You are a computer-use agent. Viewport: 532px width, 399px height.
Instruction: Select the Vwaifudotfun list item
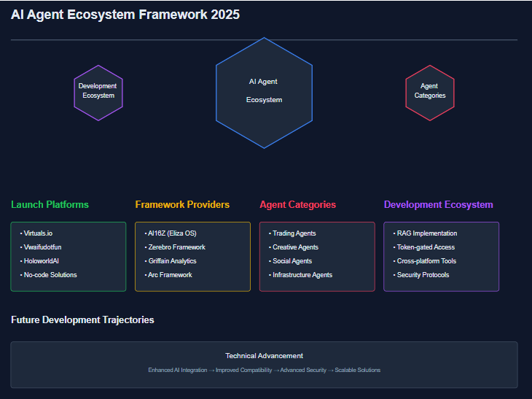pos(41,247)
